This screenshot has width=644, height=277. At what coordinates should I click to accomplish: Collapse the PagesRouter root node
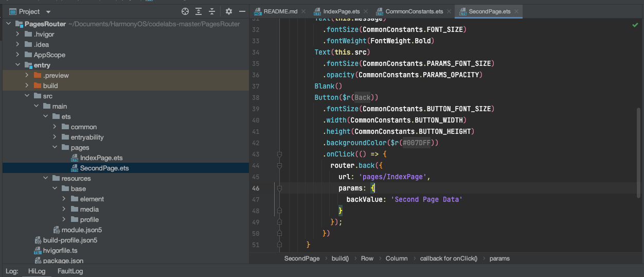click(x=9, y=24)
